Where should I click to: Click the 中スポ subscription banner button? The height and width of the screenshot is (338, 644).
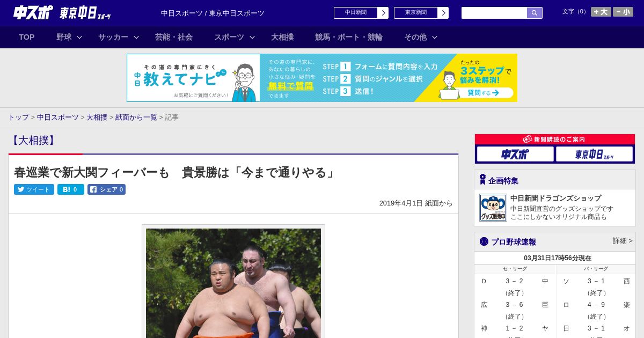click(x=515, y=155)
